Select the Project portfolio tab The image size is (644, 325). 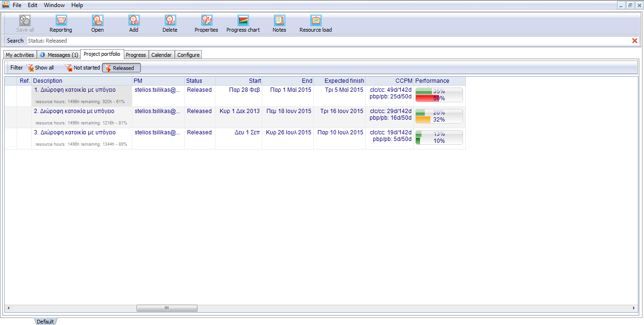pos(102,54)
